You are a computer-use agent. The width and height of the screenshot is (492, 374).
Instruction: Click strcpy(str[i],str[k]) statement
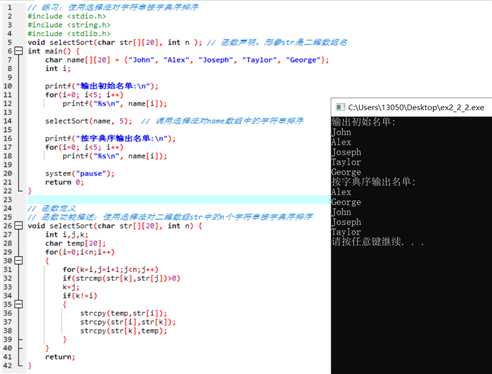[128, 322]
